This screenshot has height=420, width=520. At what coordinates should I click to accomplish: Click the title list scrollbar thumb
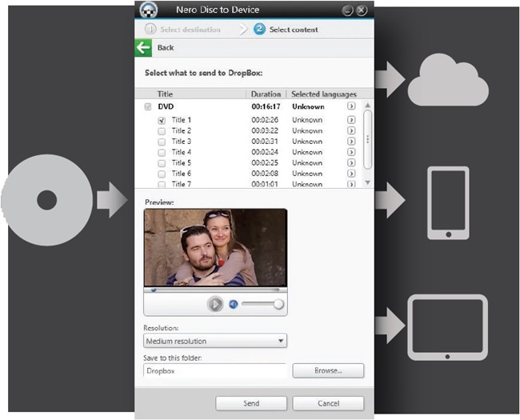(367, 139)
